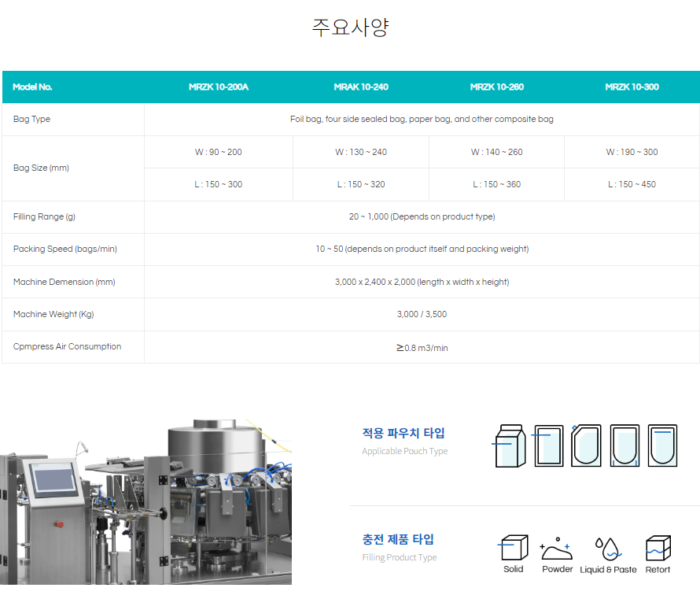Click the W : 140 ~ 260 cell

tap(497, 152)
